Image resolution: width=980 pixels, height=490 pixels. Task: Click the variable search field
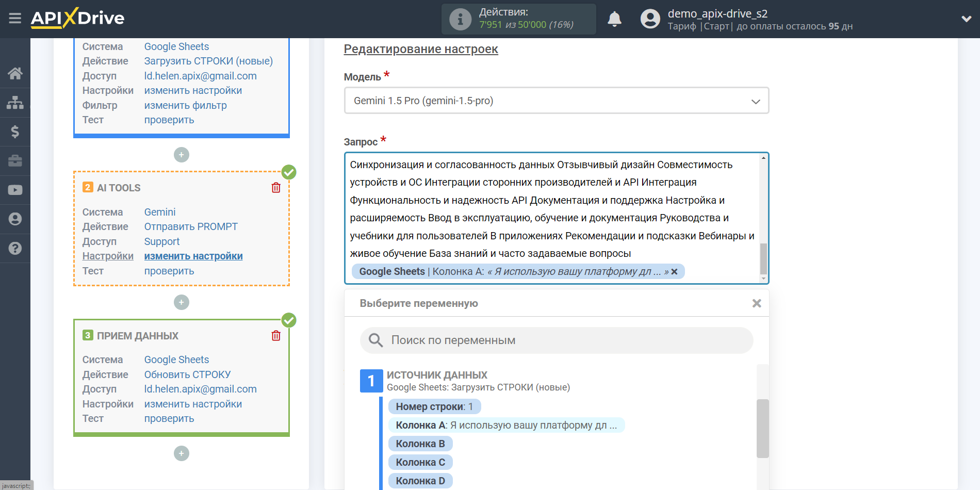click(x=557, y=340)
